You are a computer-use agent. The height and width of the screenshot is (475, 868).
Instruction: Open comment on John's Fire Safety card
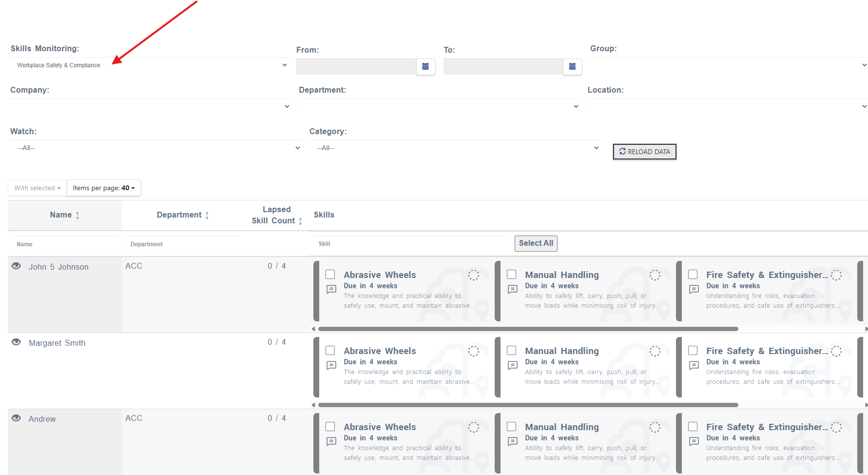pos(694,290)
